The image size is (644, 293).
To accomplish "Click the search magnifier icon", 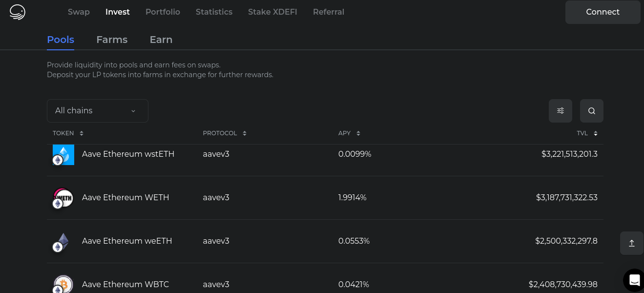I will [x=591, y=111].
